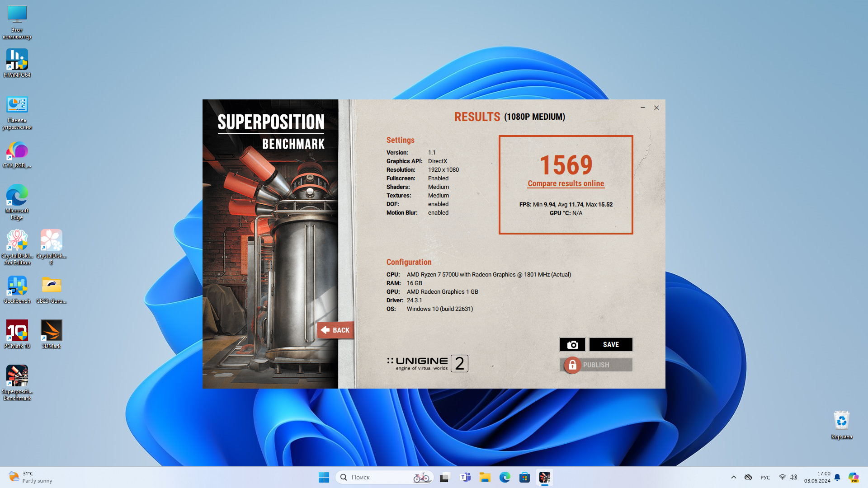The image size is (868, 488).
Task: Open Windows Start menu
Action: (324, 477)
